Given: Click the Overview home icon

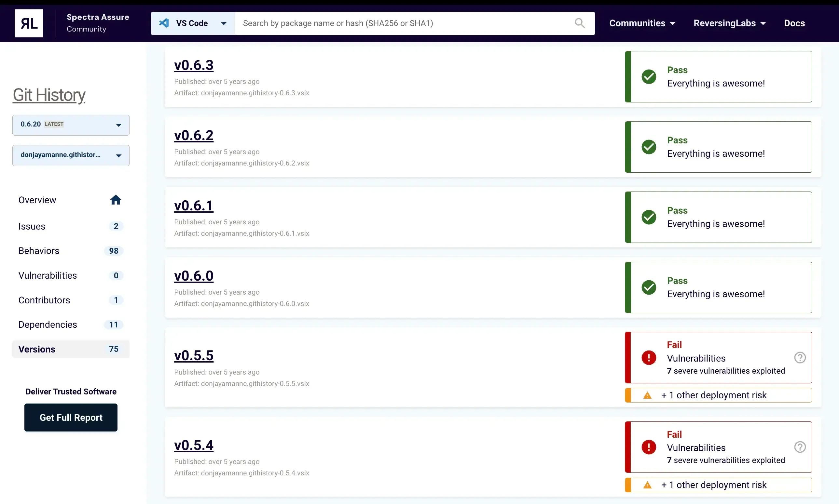Looking at the screenshot, I should [x=116, y=200].
